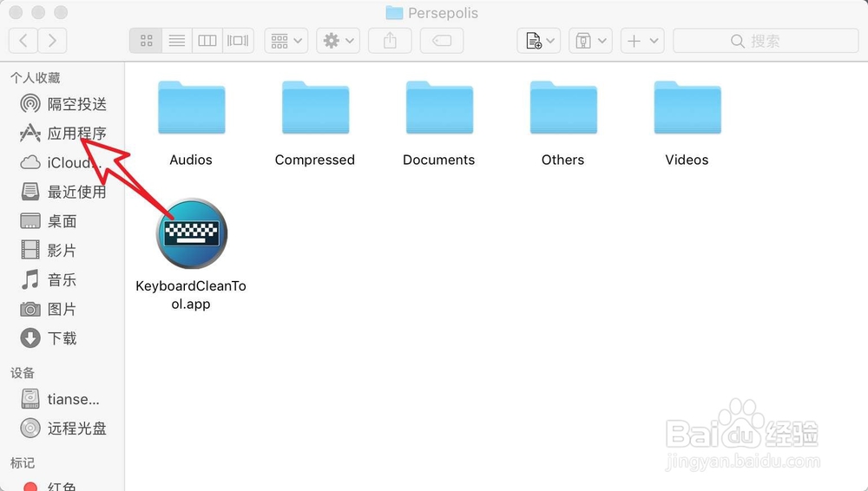
Task: Select the Videos folder
Action: click(687, 108)
